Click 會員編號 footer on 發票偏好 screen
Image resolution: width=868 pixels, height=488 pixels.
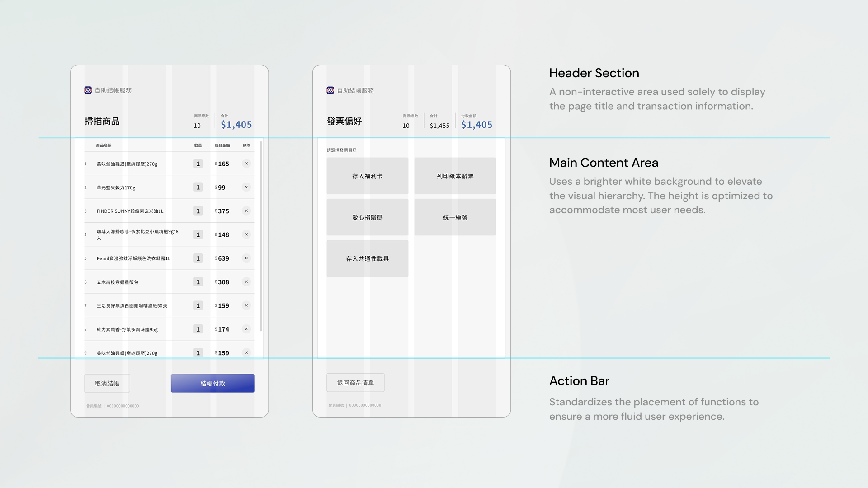(355, 405)
